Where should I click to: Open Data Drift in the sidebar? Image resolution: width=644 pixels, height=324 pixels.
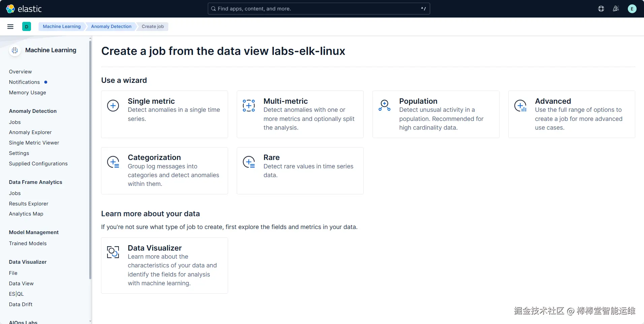(21, 304)
